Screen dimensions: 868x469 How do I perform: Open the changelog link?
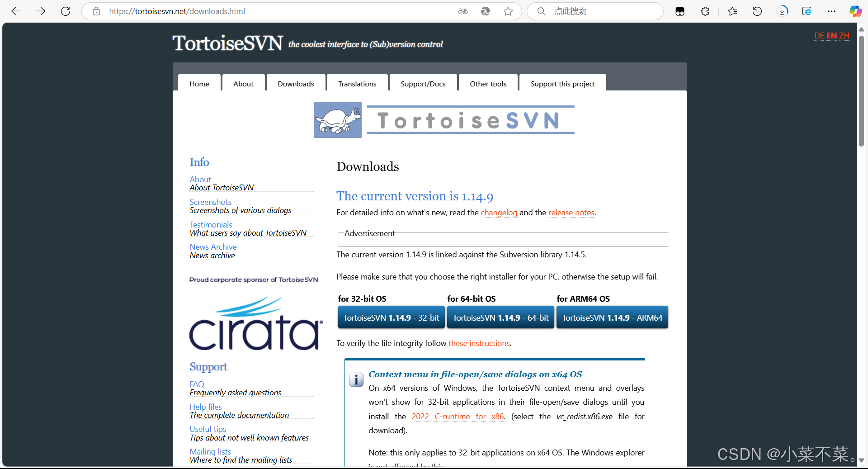coord(499,213)
